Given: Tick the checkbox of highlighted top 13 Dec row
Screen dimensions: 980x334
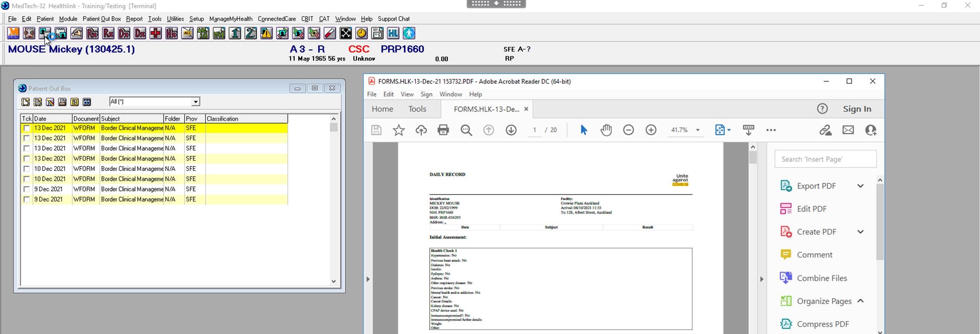Looking at the screenshot, I should 27,128.
